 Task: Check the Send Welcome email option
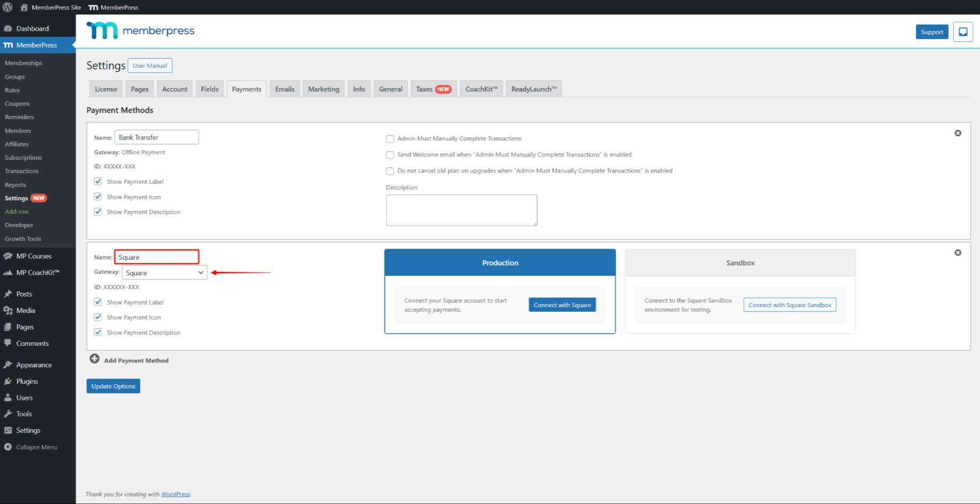click(x=390, y=154)
